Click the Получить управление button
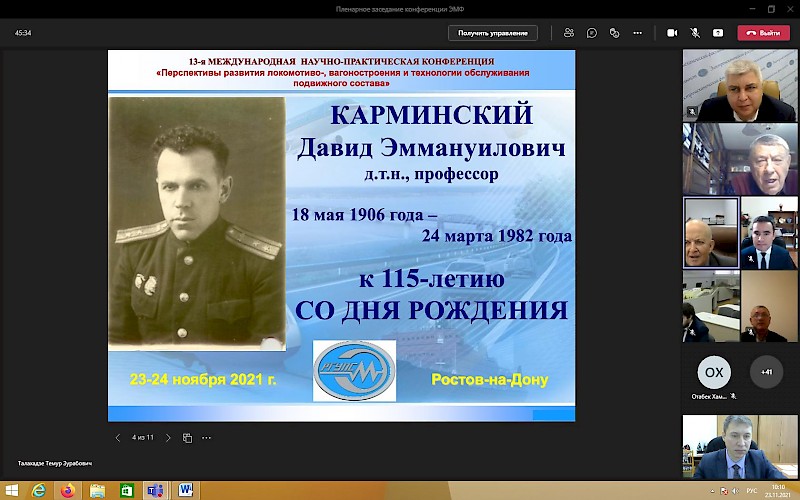 click(x=492, y=33)
